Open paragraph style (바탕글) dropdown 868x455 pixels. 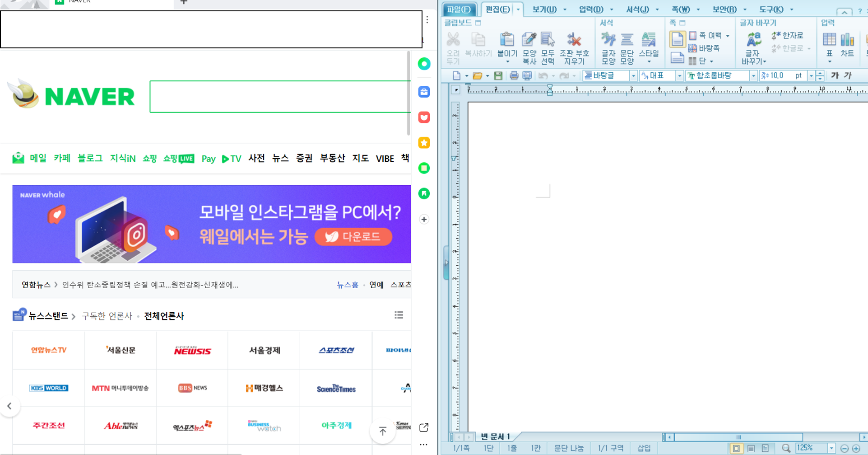[633, 76]
